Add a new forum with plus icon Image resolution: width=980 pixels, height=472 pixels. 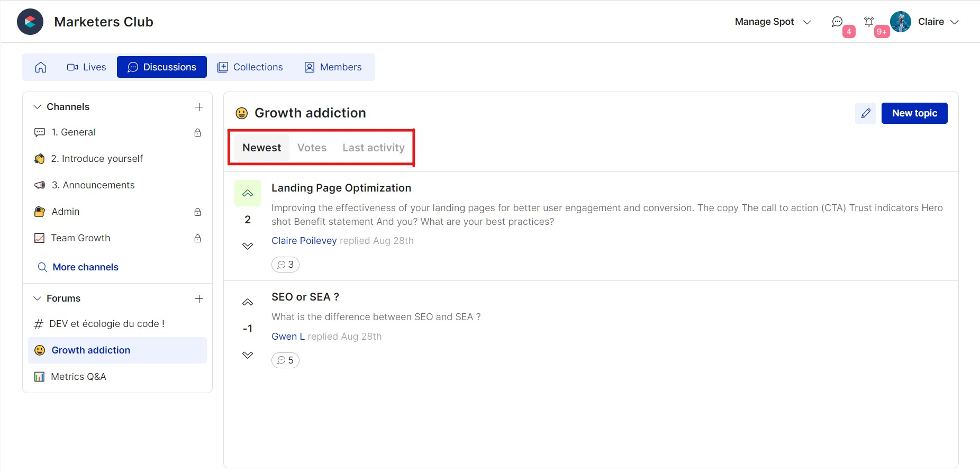(x=199, y=298)
